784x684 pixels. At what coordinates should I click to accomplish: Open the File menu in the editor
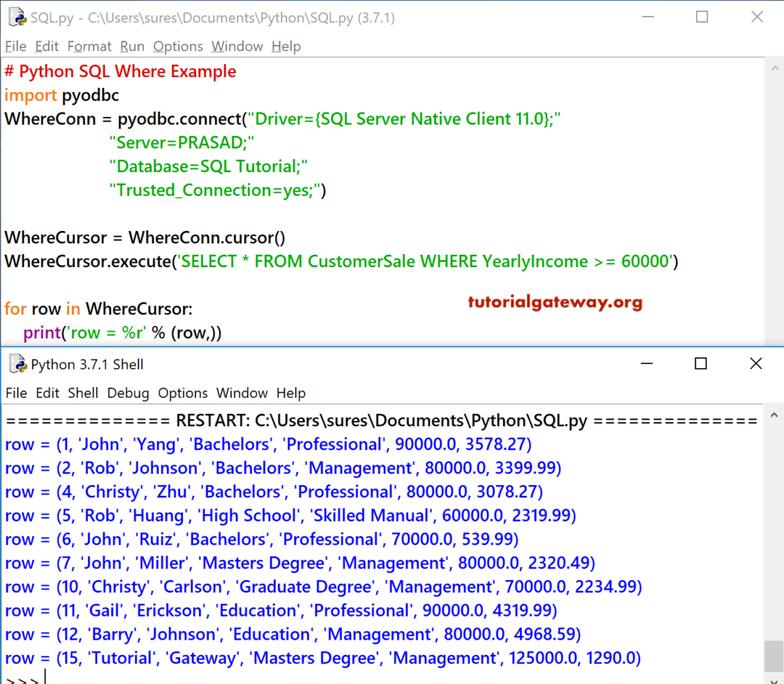tap(15, 46)
